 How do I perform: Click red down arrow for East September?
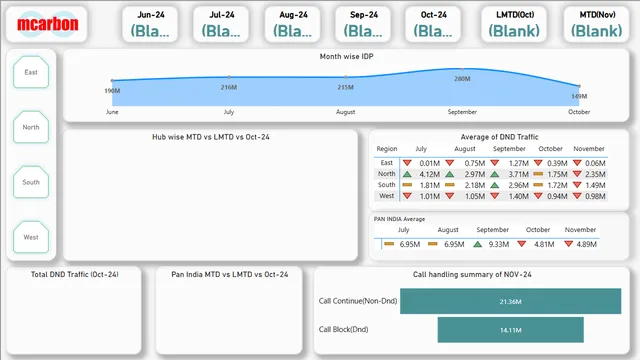(495, 163)
